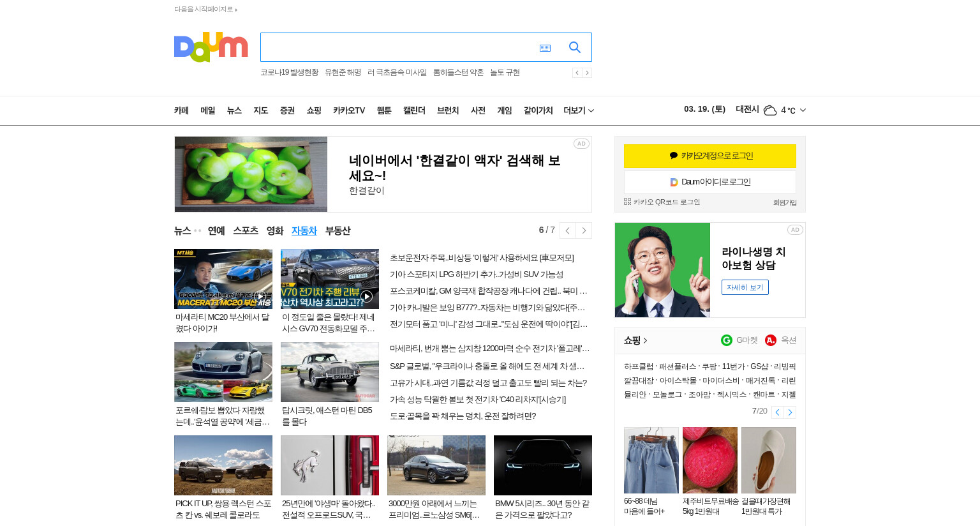Screen dimensions: 980x526
Task: Open 카페 in the navigation bar
Action: (182, 110)
